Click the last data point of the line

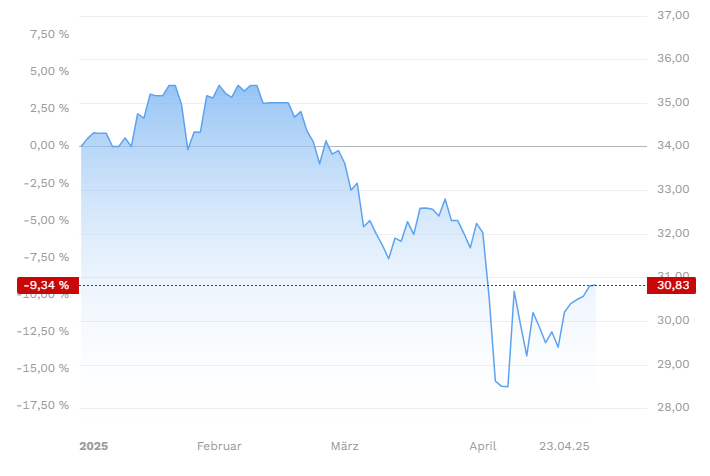(x=595, y=285)
